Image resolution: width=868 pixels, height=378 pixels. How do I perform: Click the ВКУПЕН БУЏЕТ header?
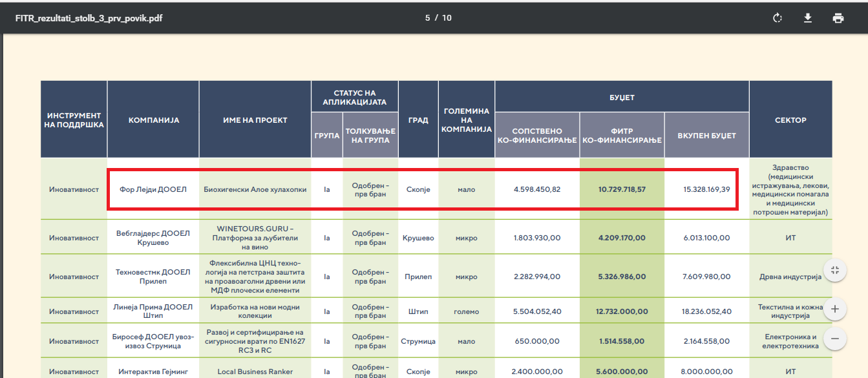pos(706,136)
